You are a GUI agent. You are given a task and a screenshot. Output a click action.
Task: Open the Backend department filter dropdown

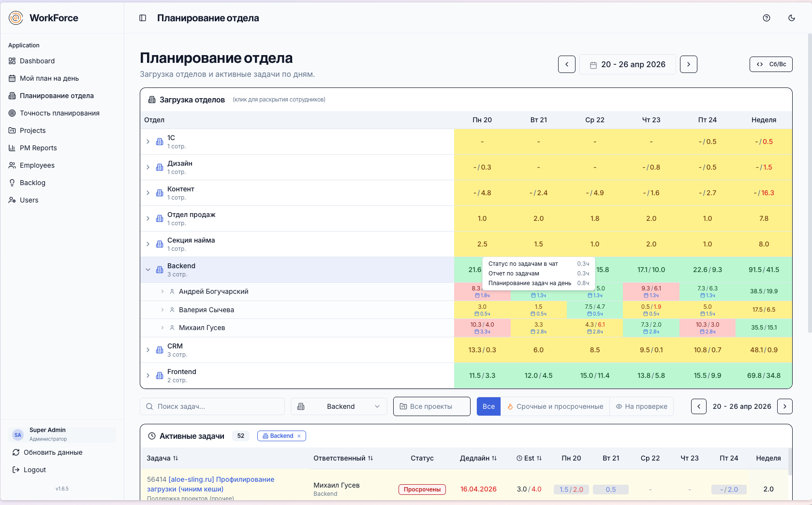pyautogui.click(x=339, y=406)
